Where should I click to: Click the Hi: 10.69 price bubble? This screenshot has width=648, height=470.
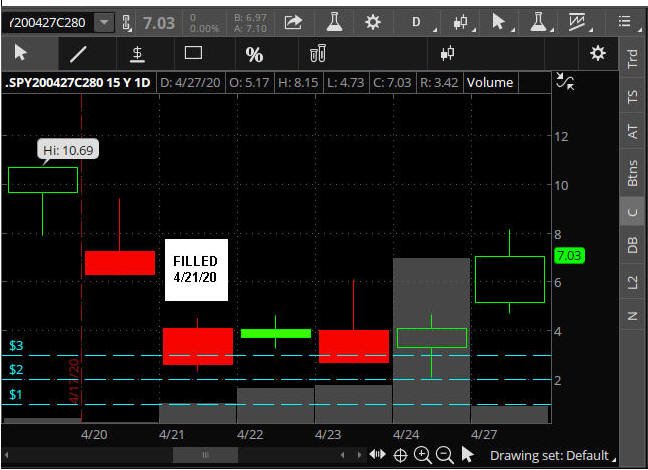pyautogui.click(x=68, y=150)
